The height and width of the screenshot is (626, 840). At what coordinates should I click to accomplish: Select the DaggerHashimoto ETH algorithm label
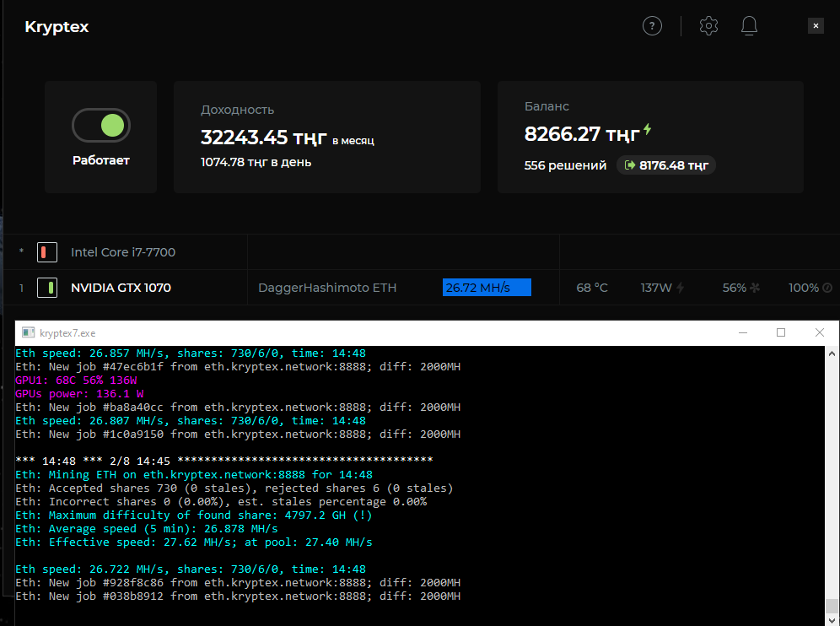327,288
